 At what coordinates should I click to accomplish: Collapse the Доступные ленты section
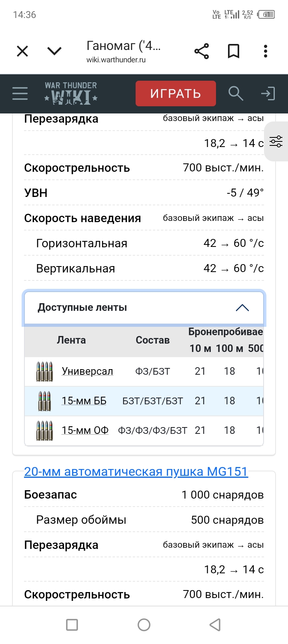144,308
